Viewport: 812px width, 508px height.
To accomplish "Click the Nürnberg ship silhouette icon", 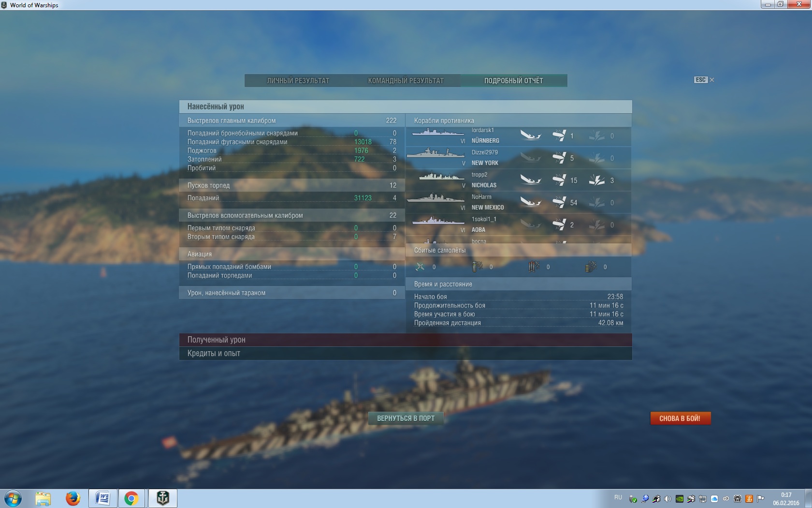I will point(438,132).
